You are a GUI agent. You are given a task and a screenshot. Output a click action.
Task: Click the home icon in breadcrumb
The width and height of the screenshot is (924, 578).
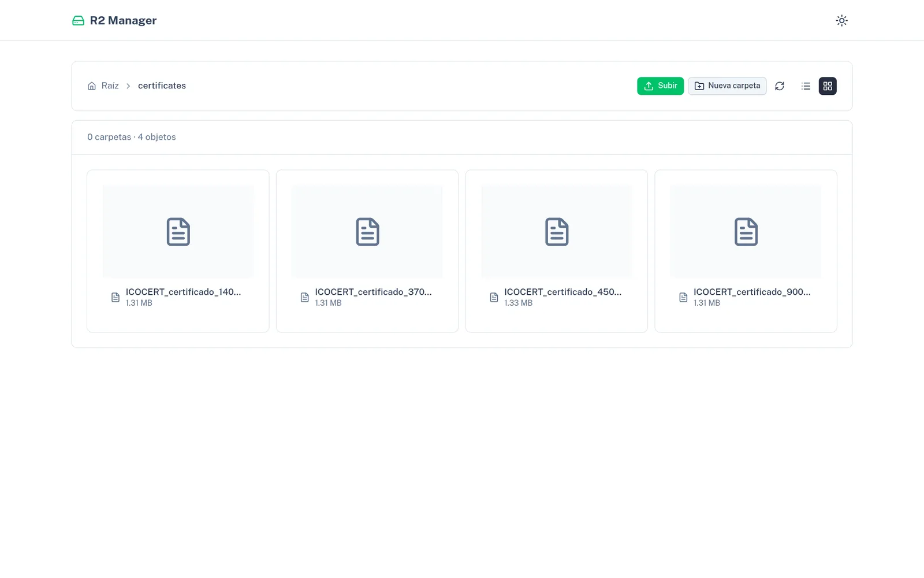point(92,86)
